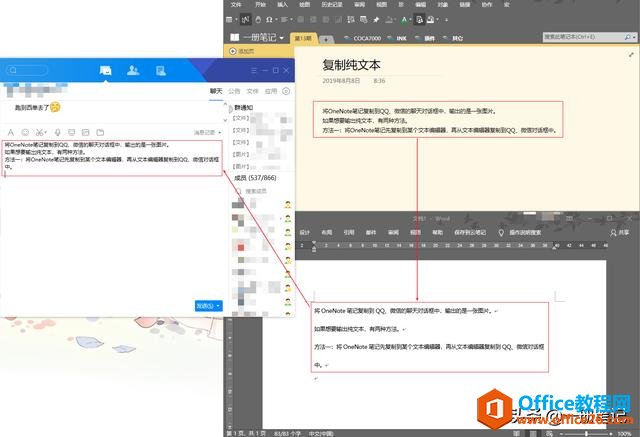Expand the OneNote page to full view
Screen dimensions: 640x437
[631, 54]
